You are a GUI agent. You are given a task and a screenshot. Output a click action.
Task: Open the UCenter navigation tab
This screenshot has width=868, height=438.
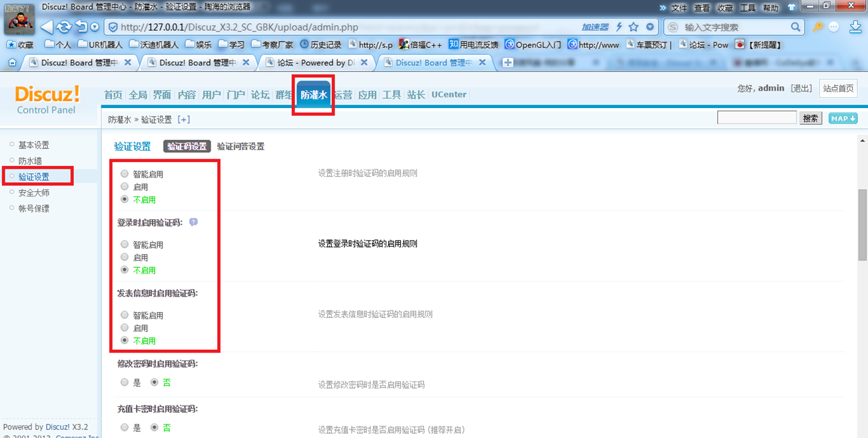(449, 95)
